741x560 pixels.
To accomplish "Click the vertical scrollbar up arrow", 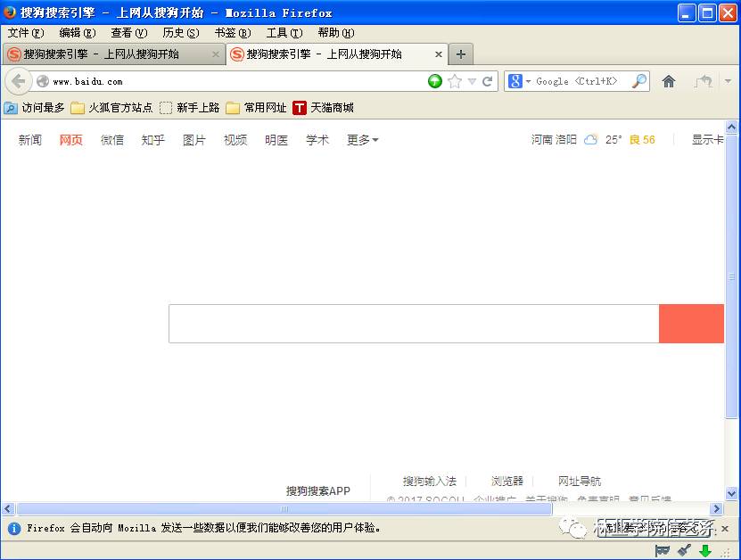I will pos(731,128).
